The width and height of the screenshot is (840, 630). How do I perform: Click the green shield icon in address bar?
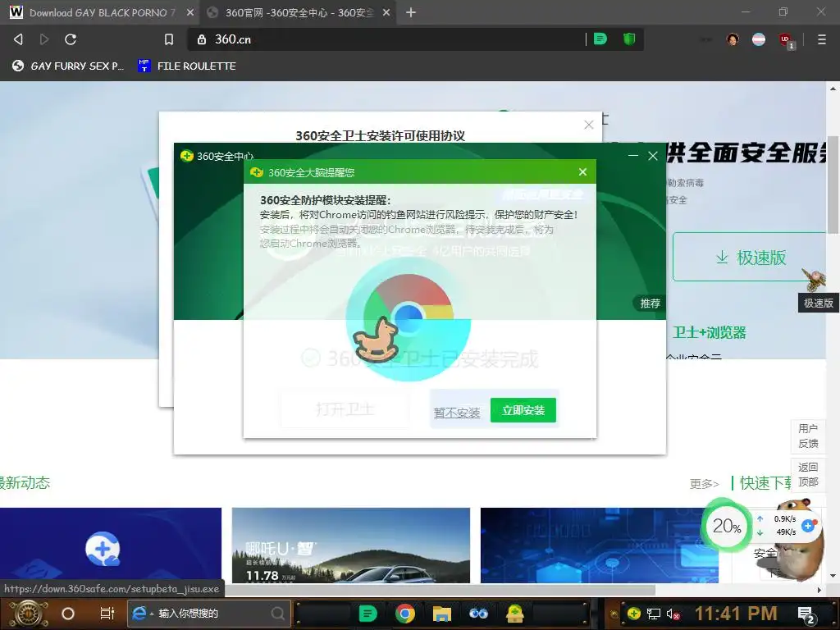(629, 39)
